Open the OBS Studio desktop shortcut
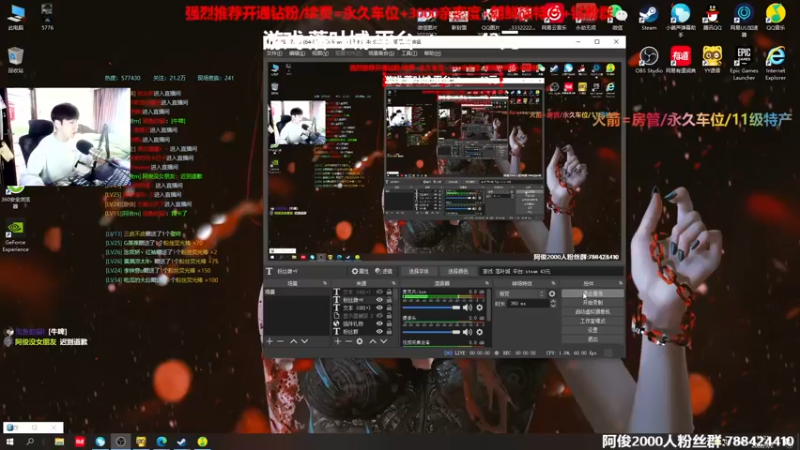Screen dimensions: 800x450 pos(648,60)
